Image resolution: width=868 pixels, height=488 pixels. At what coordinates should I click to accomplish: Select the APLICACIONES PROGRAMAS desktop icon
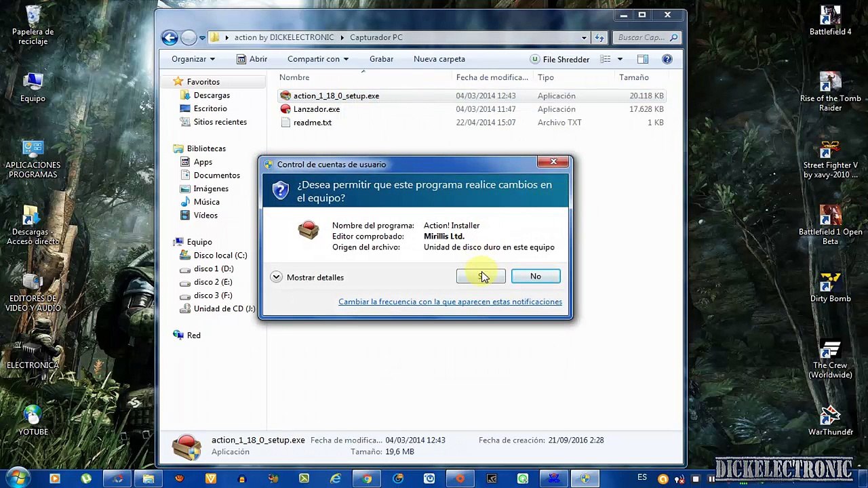coord(33,159)
